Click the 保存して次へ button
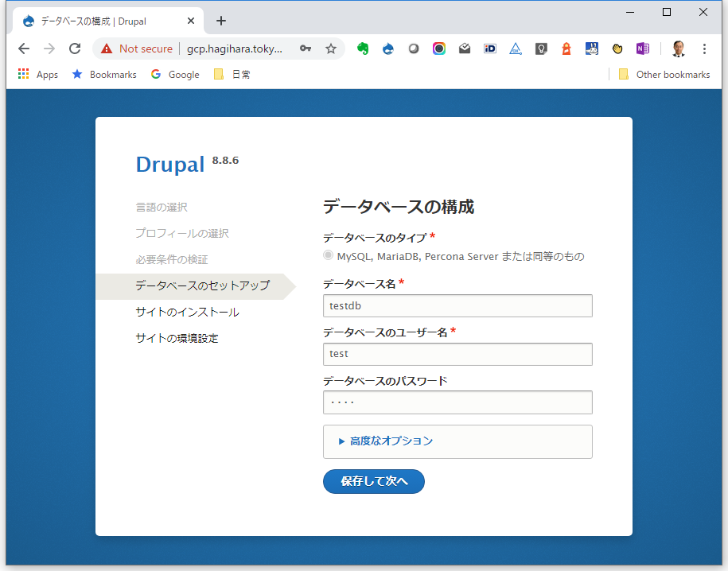The width and height of the screenshot is (728, 571). (374, 481)
